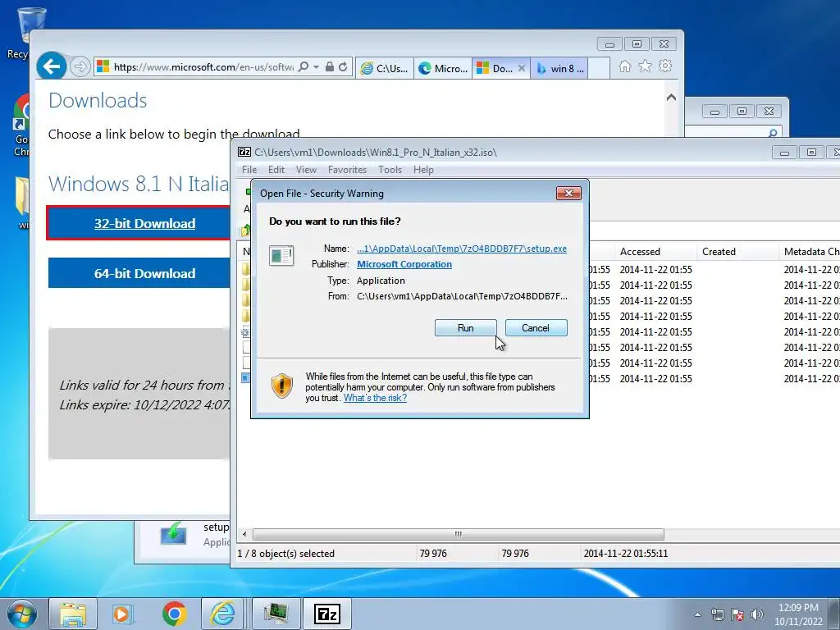This screenshot has width=840, height=630.
Task: Open Windows Explorer from the taskbar
Action: point(73,614)
